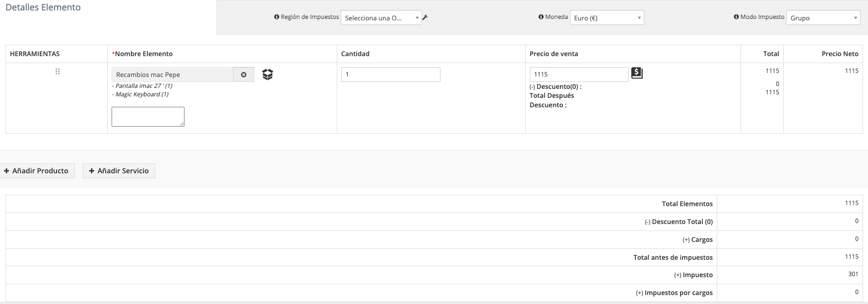Click into the Precio de venta field
The image size is (868, 304).
[579, 75]
